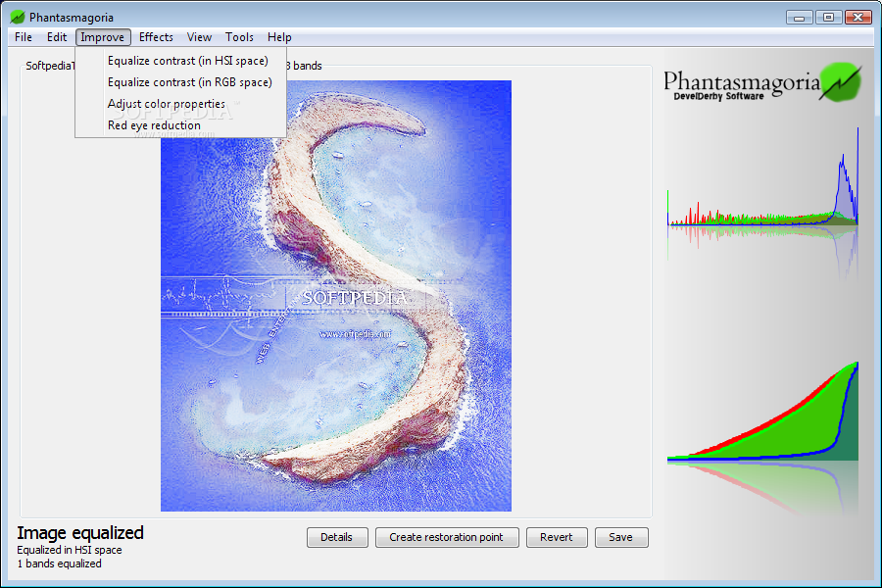Click the Save button
The width and height of the screenshot is (882, 588).
[621, 537]
